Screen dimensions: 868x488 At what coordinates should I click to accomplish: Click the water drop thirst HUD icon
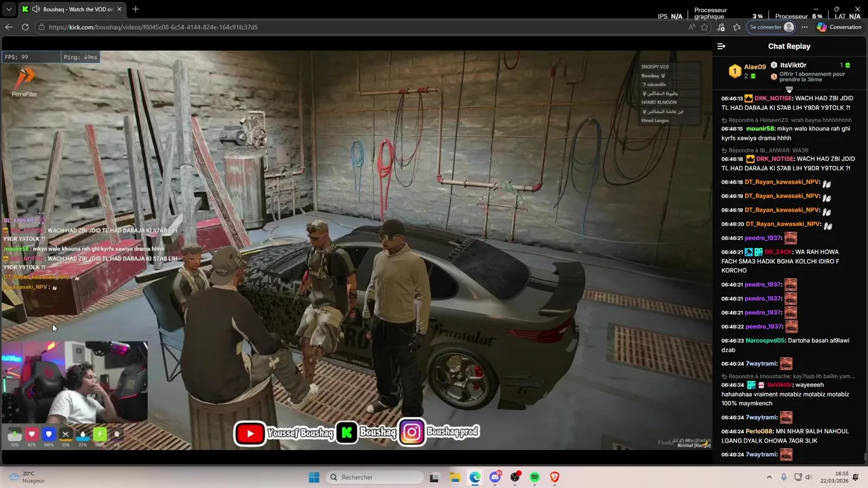click(x=83, y=434)
